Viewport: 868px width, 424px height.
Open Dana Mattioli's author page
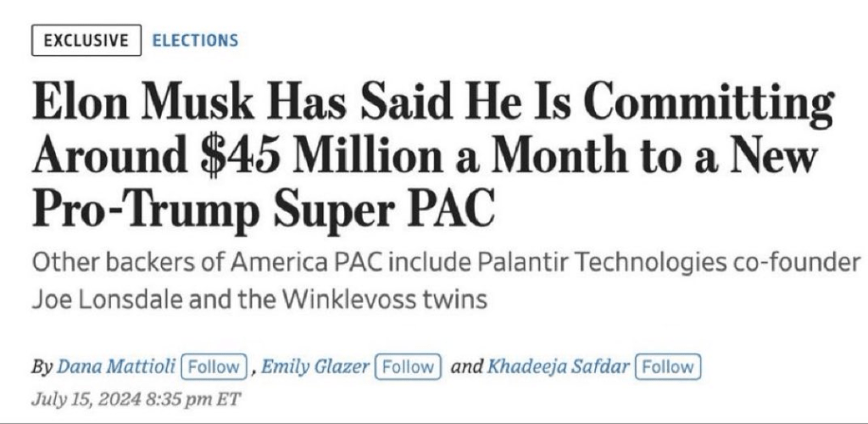(117, 367)
